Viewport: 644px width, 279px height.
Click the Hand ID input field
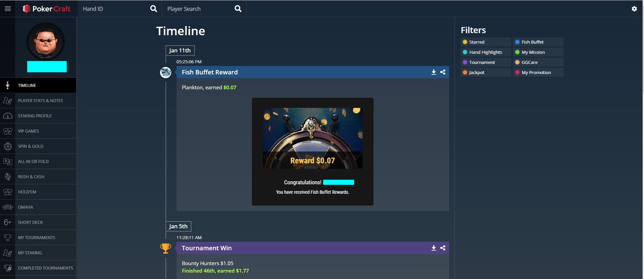[x=113, y=9]
